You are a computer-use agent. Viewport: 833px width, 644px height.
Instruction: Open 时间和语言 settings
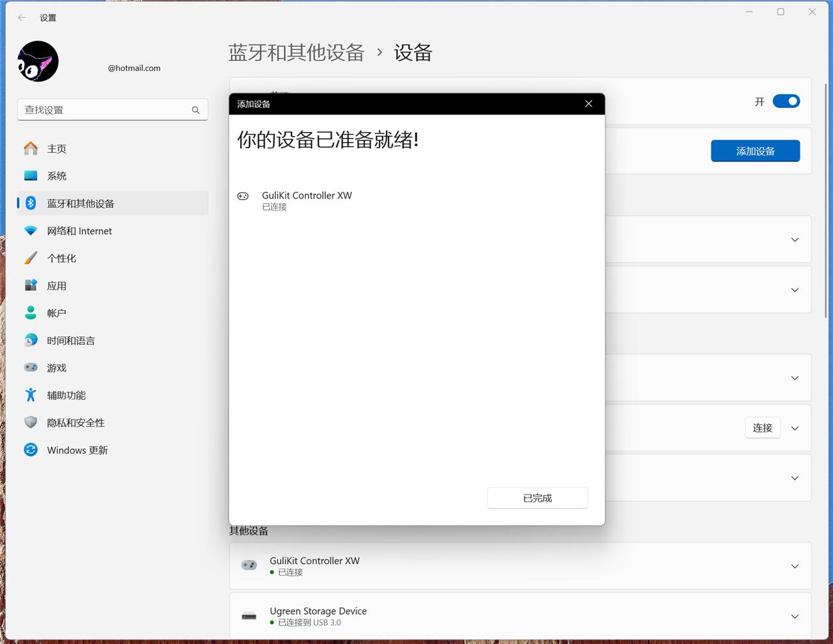(113, 340)
